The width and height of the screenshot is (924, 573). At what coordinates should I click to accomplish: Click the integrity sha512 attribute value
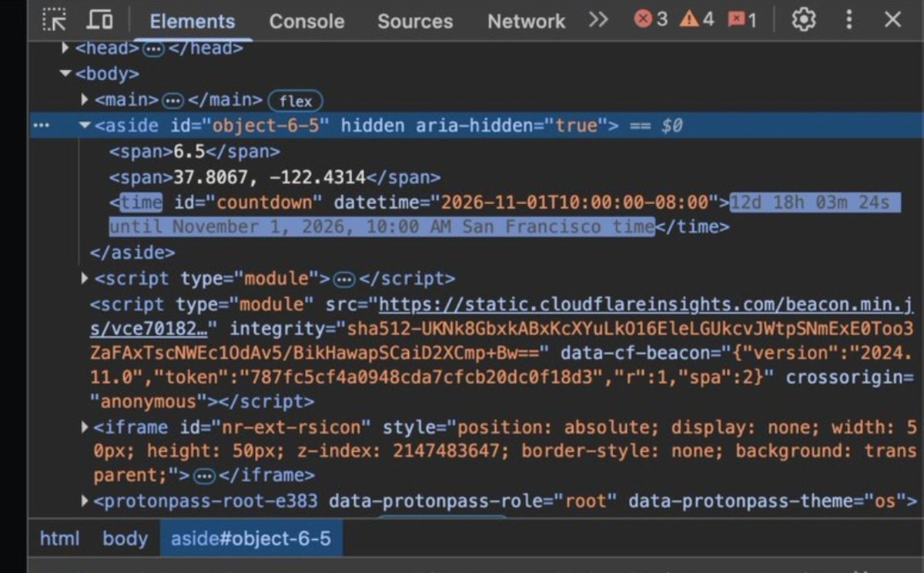(501, 341)
